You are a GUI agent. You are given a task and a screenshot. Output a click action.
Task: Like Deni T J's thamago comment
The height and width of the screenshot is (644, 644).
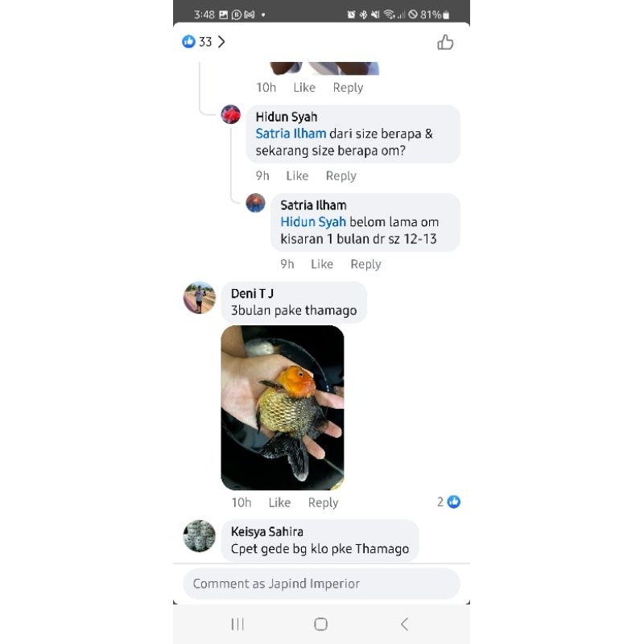tap(279, 502)
